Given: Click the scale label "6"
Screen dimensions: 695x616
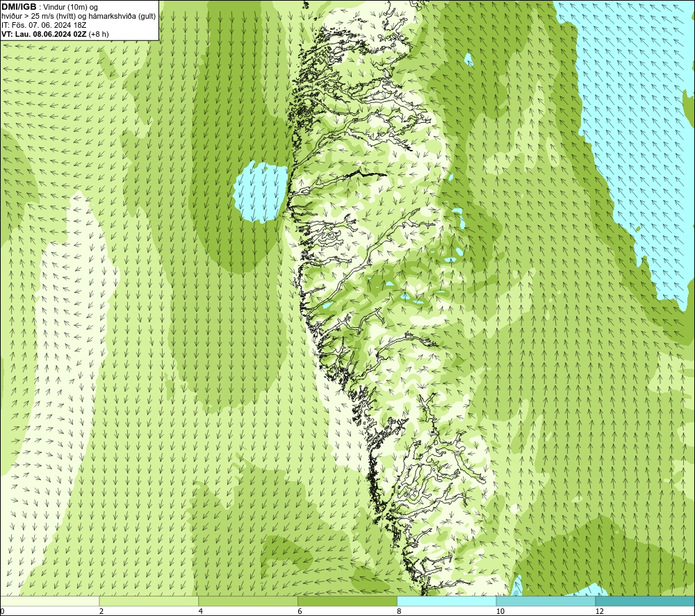Looking at the screenshot, I should [300, 611].
